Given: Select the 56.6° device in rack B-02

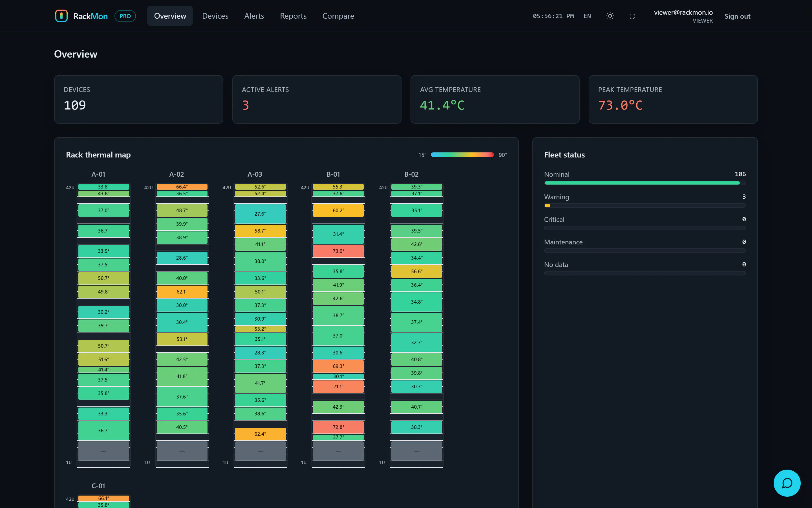Looking at the screenshot, I should pos(416,271).
